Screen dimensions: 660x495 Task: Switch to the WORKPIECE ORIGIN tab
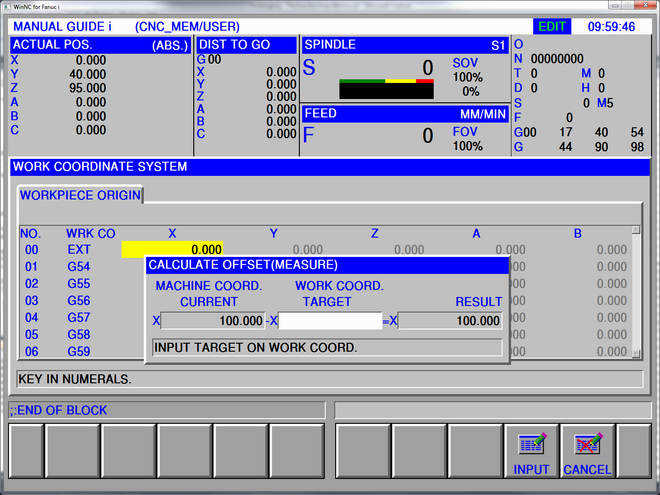pyautogui.click(x=80, y=195)
